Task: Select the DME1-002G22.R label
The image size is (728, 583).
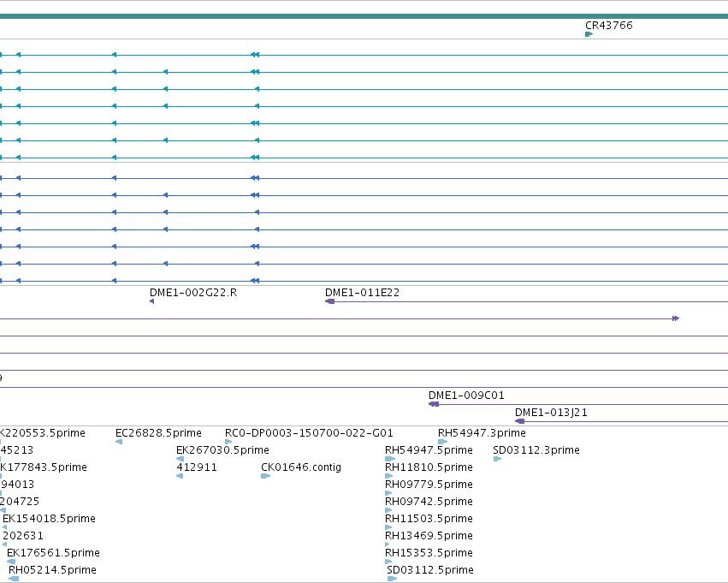Action: pyautogui.click(x=193, y=293)
